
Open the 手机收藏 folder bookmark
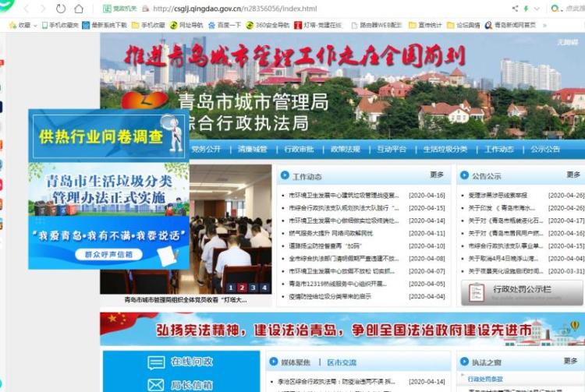[x=148, y=25]
